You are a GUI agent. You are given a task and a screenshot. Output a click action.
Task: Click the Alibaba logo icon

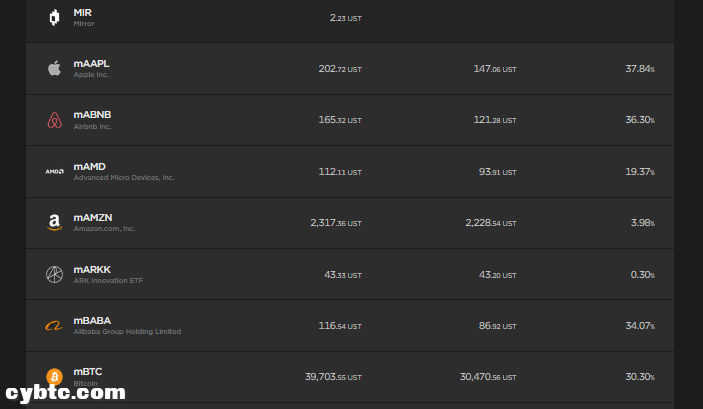(54, 325)
